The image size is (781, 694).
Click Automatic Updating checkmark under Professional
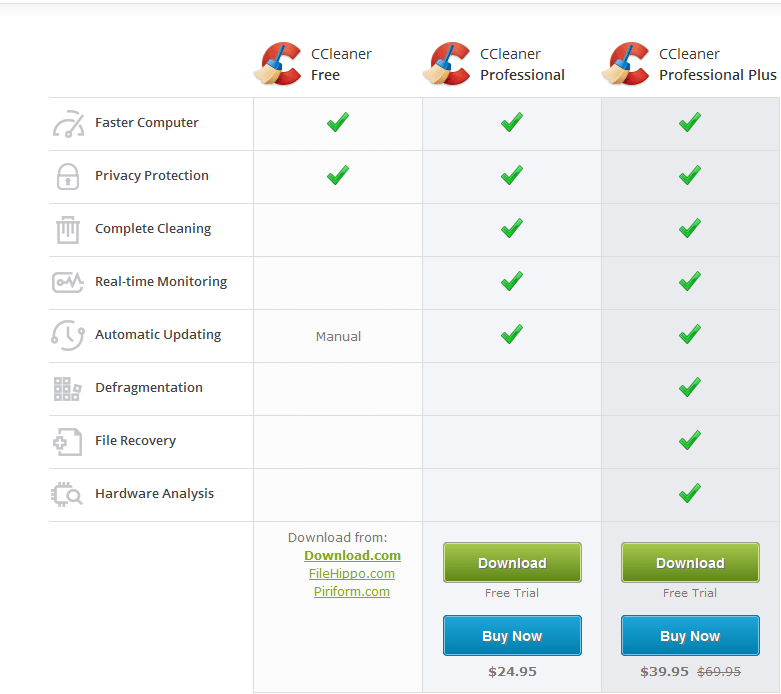point(512,334)
